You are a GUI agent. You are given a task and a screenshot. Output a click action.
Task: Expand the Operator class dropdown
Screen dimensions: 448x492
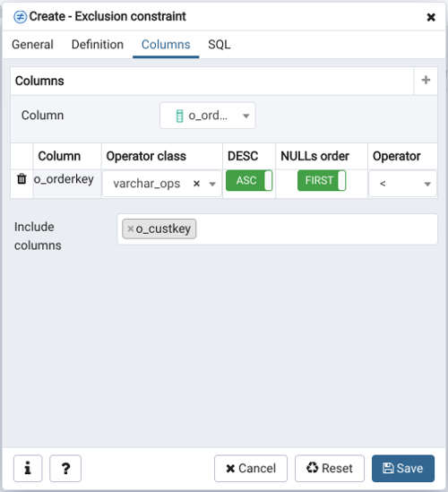pos(212,184)
